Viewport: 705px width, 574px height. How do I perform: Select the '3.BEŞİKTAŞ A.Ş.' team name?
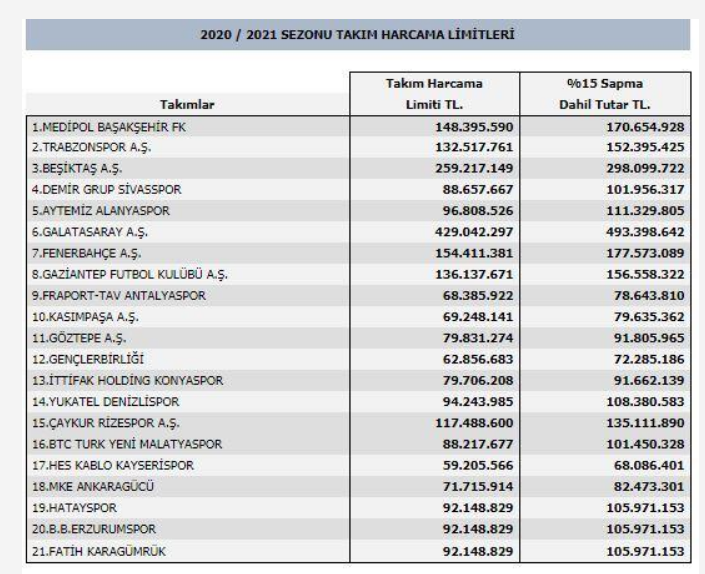click(x=77, y=169)
